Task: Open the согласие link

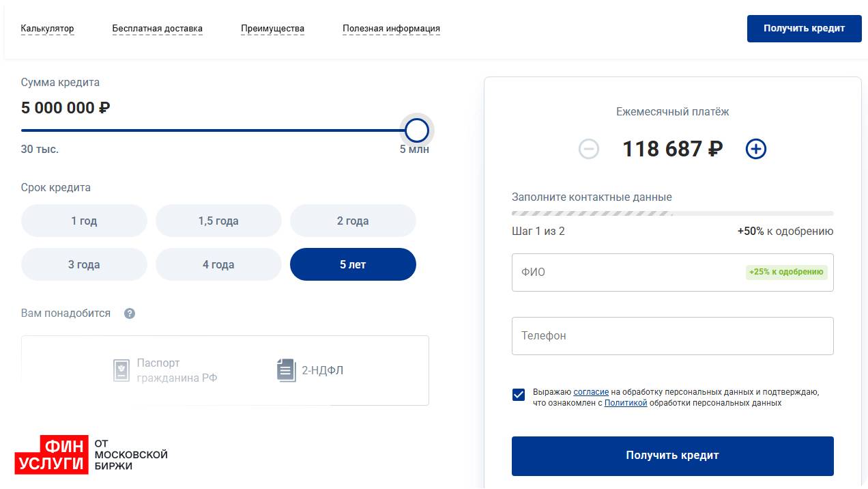Action: pyautogui.click(x=591, y=392)
